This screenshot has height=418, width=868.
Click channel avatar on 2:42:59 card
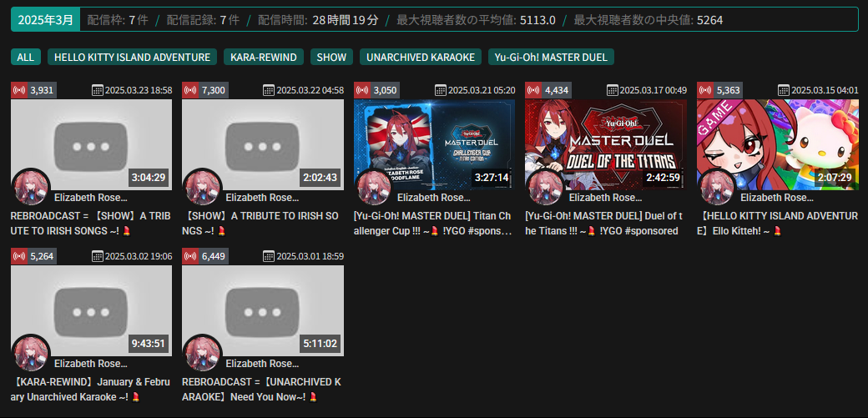(x=545, y=187)
